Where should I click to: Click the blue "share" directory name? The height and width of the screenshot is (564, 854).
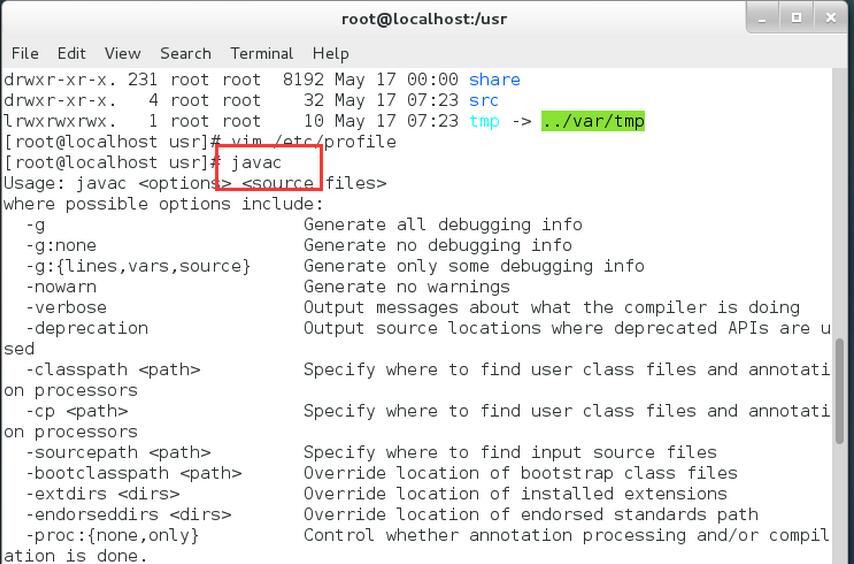(494, 79)
